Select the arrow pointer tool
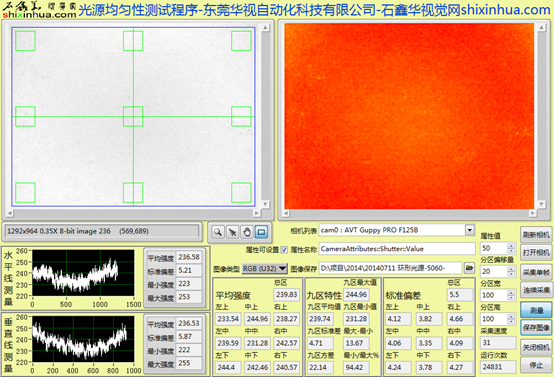Screen dimensions: 554x377 [232, 232]
